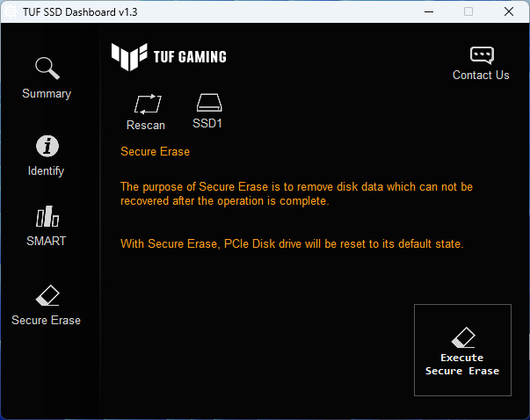
Task: Click the Identify label in the sidebar
Action: point(46,171)
